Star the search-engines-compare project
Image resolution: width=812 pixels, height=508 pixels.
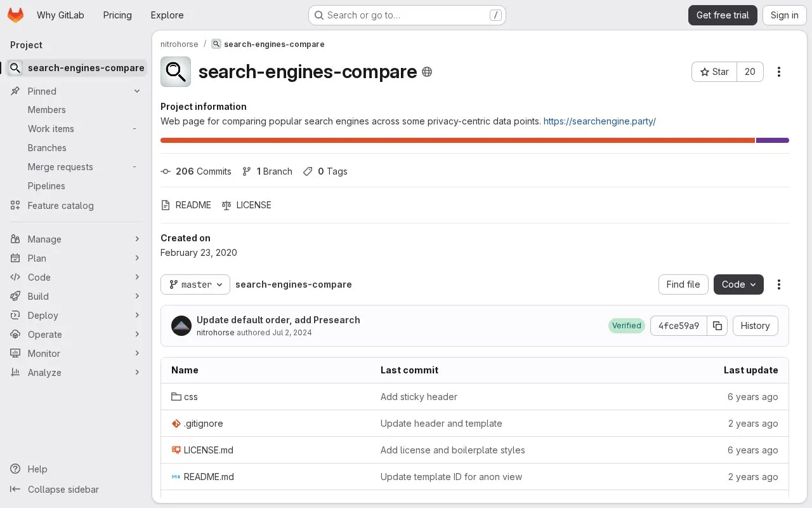pyautogui.click(x=714, y=72)
